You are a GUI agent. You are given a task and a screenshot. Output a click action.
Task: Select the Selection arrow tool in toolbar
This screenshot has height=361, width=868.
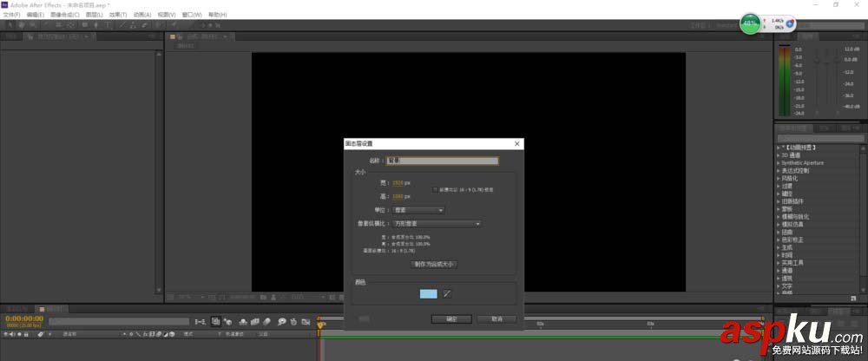pos(9,25)
